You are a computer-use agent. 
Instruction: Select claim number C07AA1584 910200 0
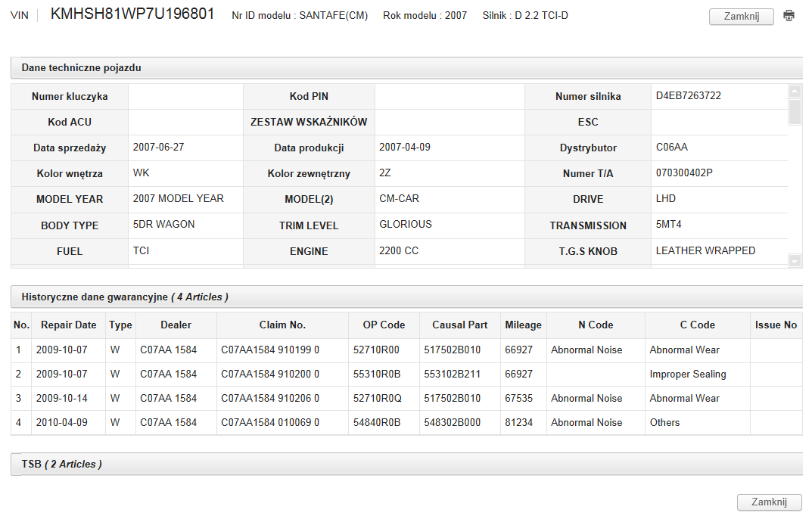[x=270, y=374]
